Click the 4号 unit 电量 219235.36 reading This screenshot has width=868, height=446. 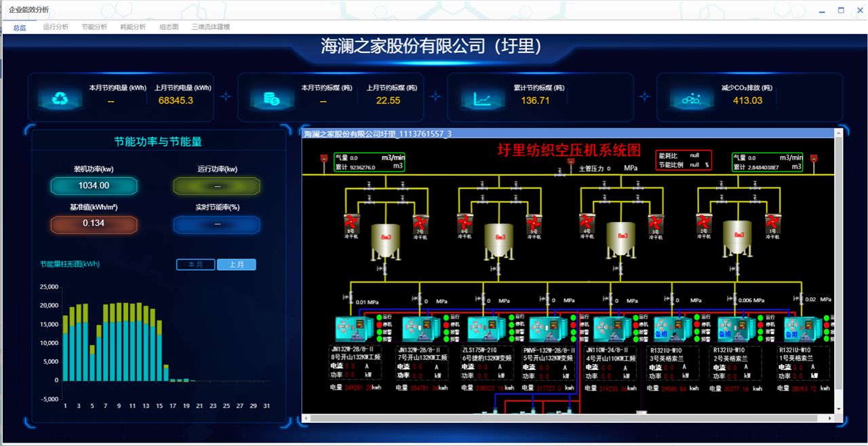tap(611, 388)
